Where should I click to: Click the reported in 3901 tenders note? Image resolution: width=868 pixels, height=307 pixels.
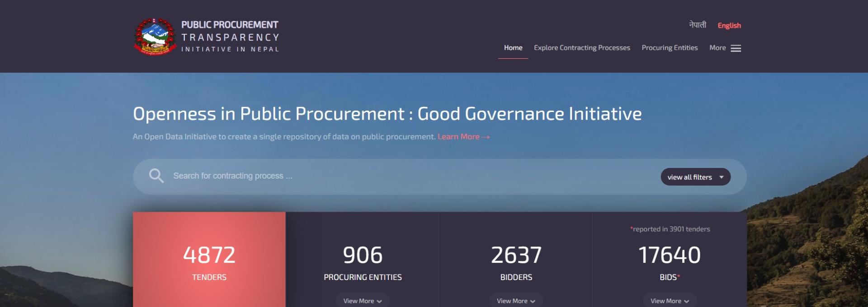[x=670, y=229]
